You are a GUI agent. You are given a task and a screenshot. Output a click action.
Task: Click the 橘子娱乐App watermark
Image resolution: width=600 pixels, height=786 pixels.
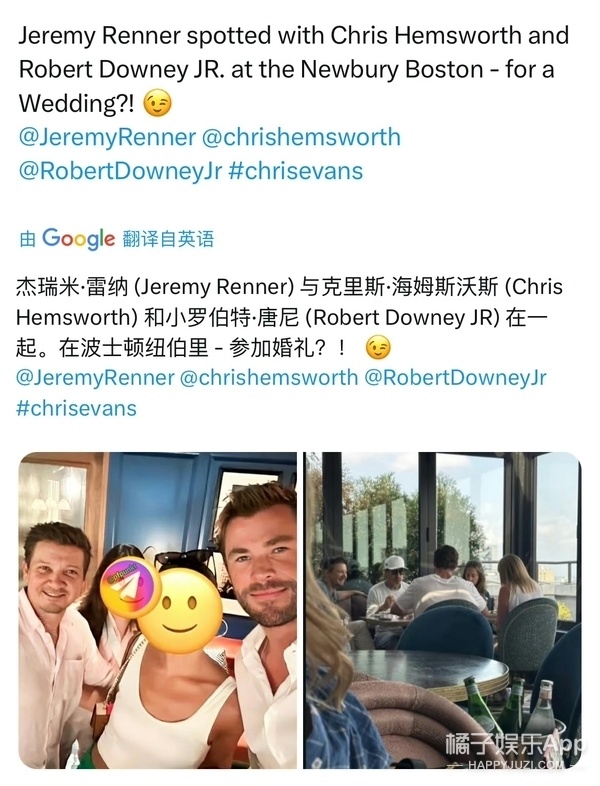[x=512, y=744]
